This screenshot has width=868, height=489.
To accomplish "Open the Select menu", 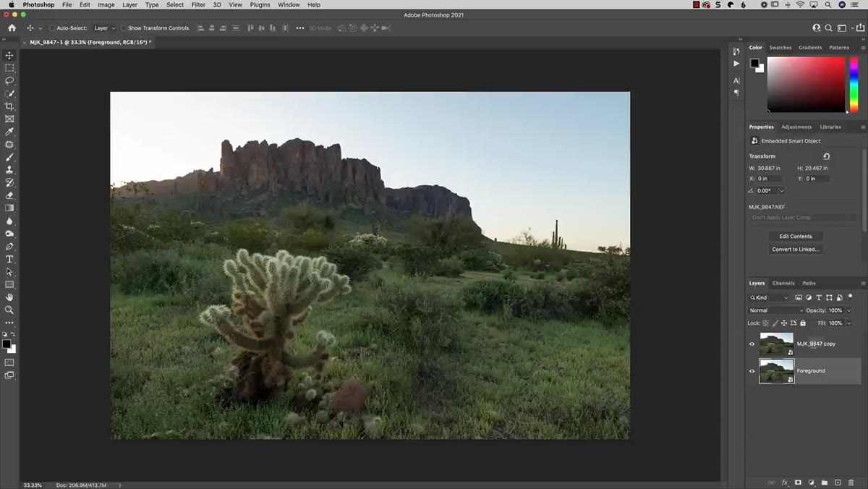I will [175, 4].
